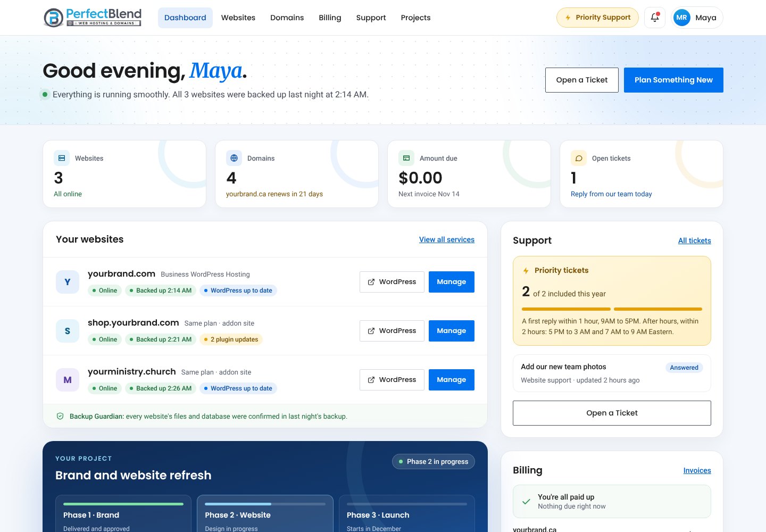Click the yourministry.church site name
Image resolution: width=766 pixels, height=532 pixels.
click(x=132, y=371)
